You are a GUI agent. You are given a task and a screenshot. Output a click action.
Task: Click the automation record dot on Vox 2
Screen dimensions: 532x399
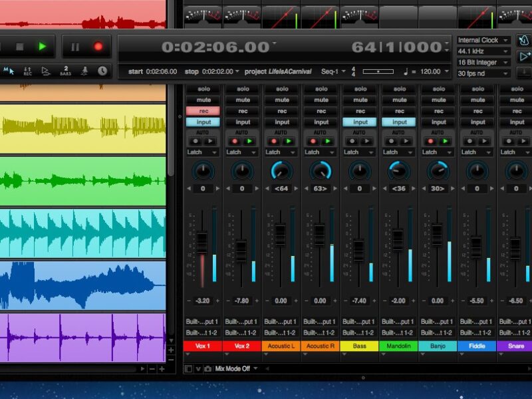[235, 141]
